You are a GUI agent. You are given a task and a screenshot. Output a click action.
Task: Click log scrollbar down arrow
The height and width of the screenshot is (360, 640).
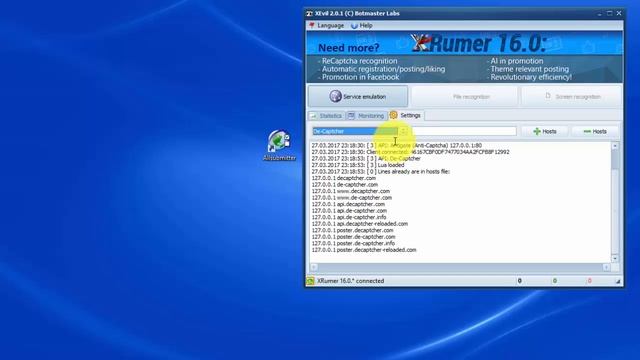pos(615,258)
